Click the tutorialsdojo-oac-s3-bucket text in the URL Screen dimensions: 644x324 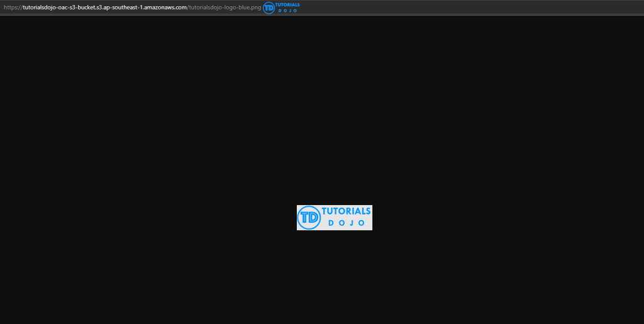coord(58,8)
